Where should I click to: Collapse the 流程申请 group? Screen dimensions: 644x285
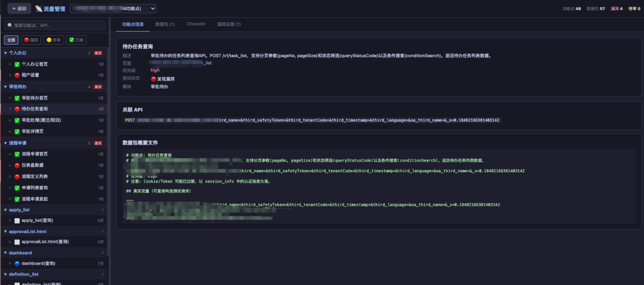[x=5, y=143]
